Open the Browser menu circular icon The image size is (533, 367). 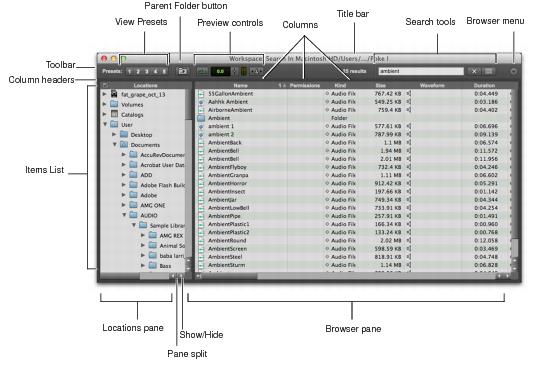coord(513,71)
